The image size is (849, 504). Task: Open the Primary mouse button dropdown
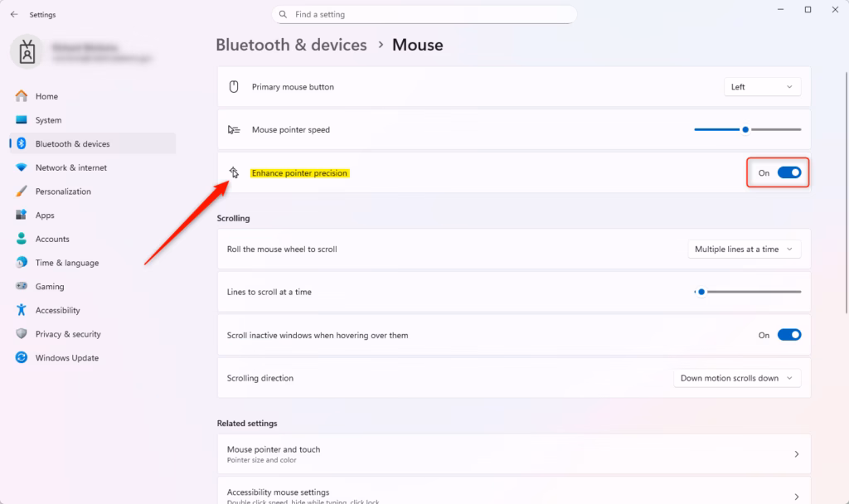762,87
